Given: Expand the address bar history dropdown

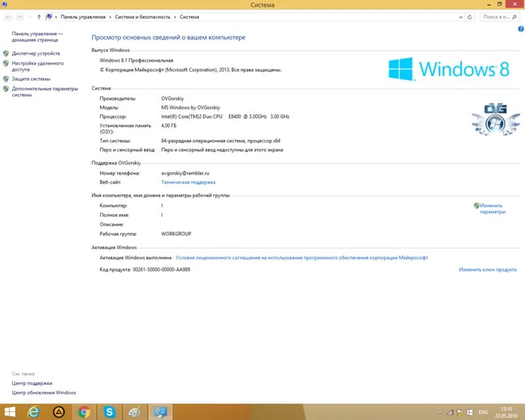Looking at the screenshot, I should (461, 17).
